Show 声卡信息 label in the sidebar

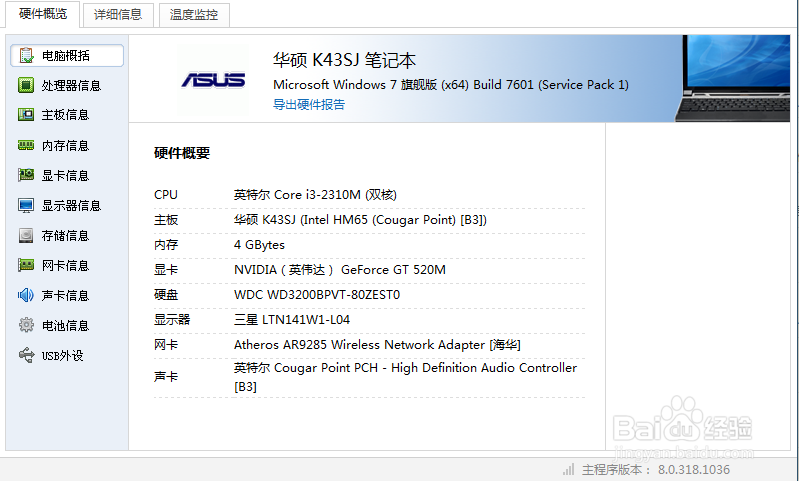tap(66, 296)
